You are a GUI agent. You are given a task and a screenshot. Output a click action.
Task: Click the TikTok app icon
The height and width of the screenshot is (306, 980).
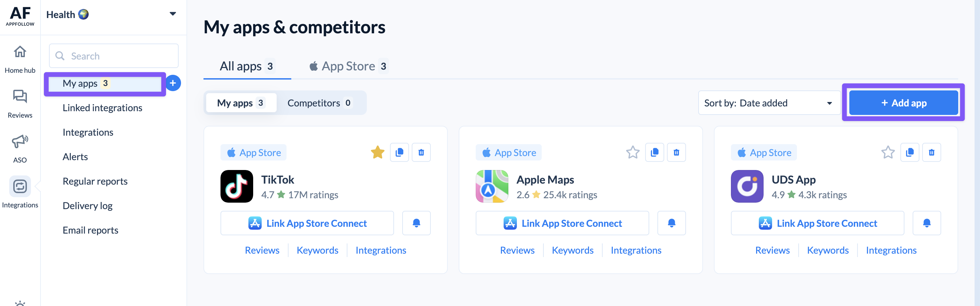pyautogui.click(x=236, y=186)
